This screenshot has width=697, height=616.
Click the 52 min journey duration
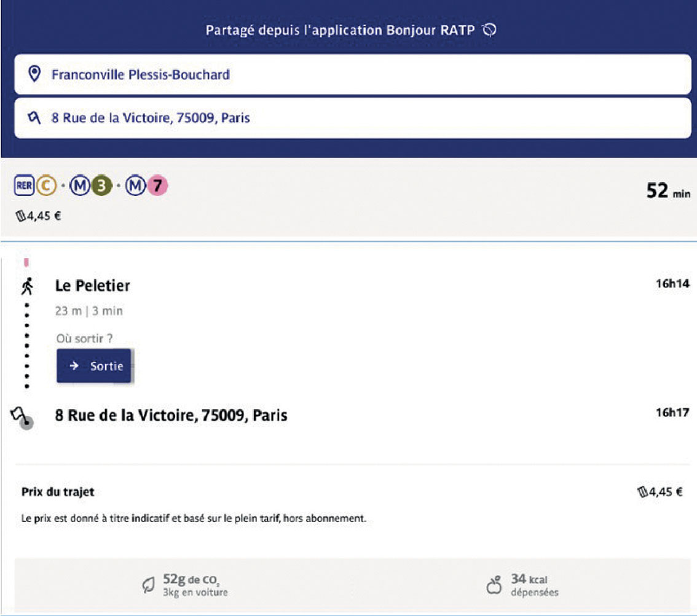click(x=667, y=191)
